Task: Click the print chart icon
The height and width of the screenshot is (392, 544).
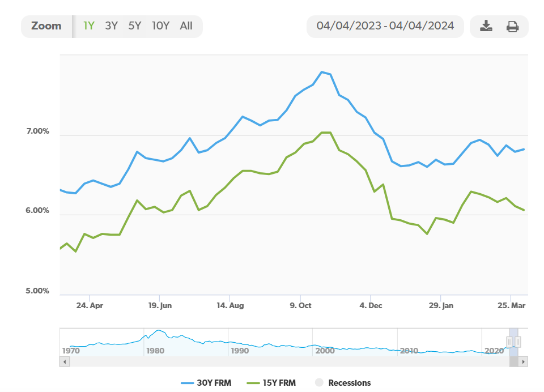Action: (x=512, y=26)
